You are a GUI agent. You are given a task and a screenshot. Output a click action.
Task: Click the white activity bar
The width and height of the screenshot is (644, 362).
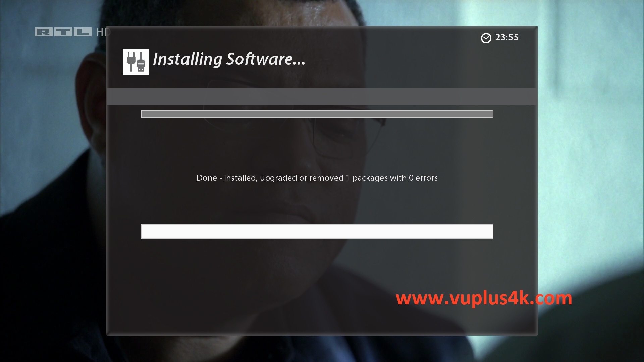point(317,231)
